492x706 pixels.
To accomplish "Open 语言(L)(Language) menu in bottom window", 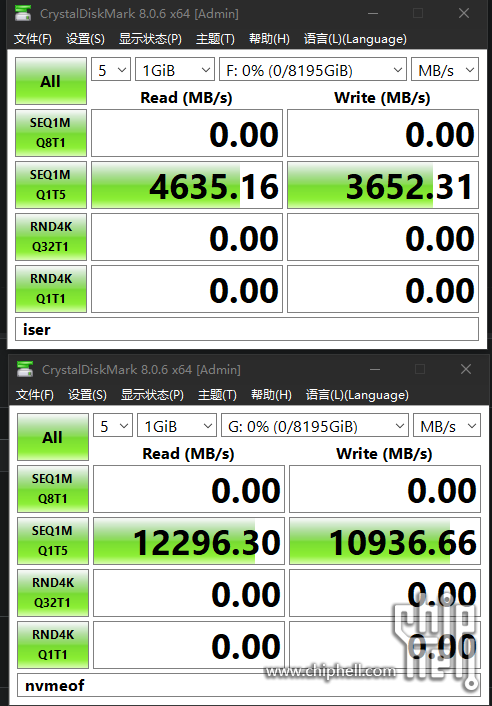I will [x=357, y=395].
